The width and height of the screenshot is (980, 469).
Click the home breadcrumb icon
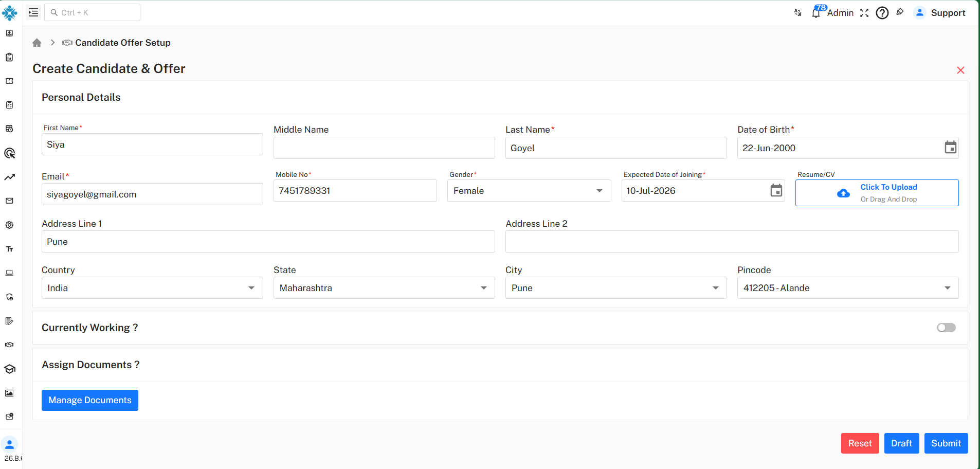(37, 43)
